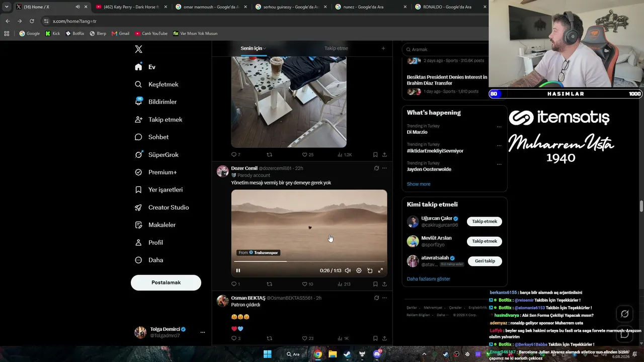Expand Daha footer links menu
Image resolution: width=644 pixels, height=362 pixels.
pyautogui.click(x=442, y=315)
